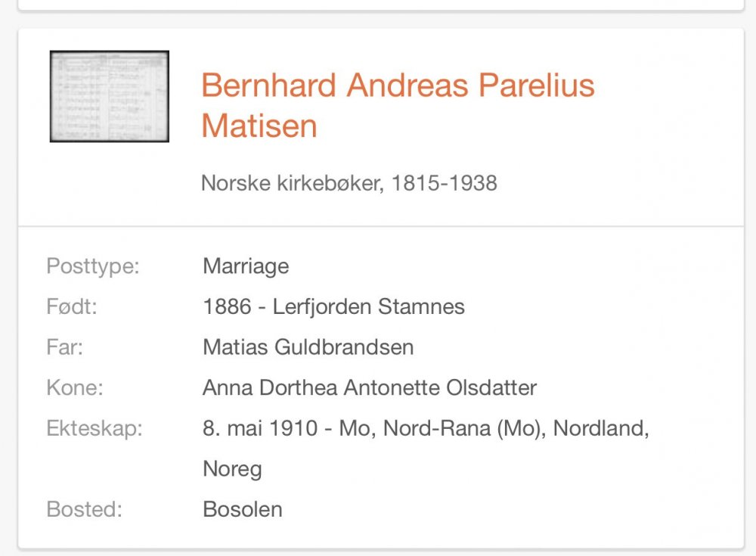756x556 pixels.
Task: Open the church record scan thumbnail
Action: [x=110, y=96]
